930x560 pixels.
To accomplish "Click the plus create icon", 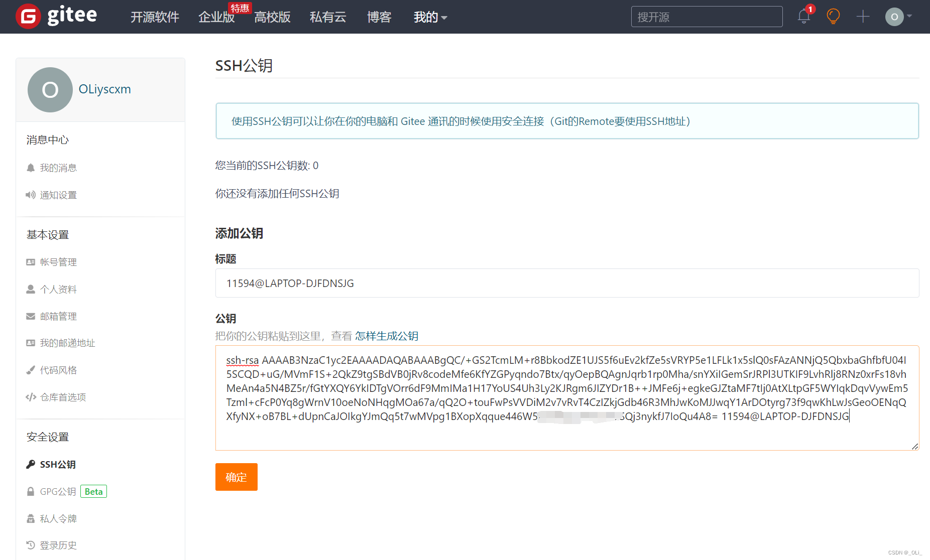I will point(863,17).
